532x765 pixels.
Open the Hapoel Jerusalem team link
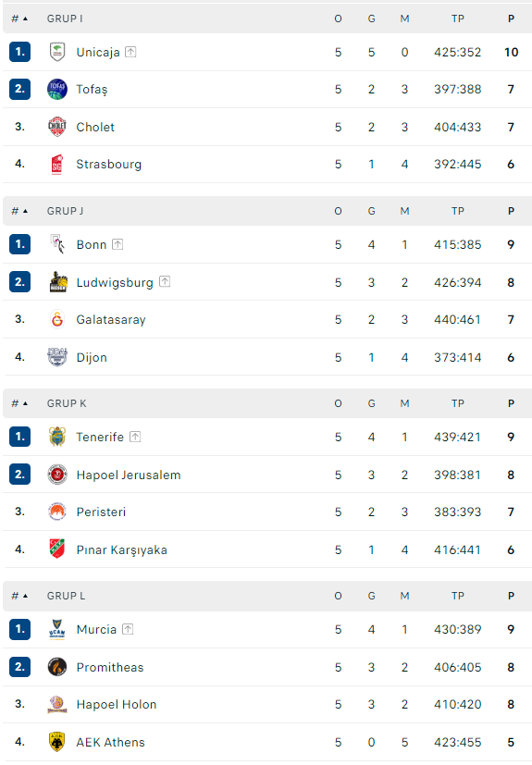coord(129,475)
